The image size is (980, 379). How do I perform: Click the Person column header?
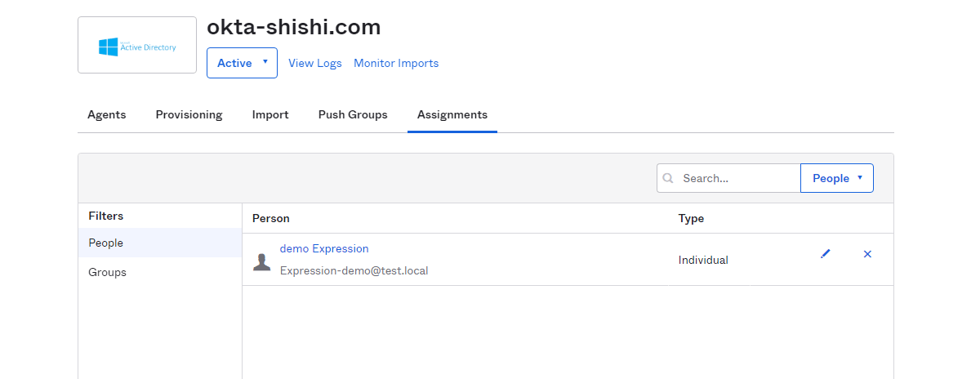point(271,218)
